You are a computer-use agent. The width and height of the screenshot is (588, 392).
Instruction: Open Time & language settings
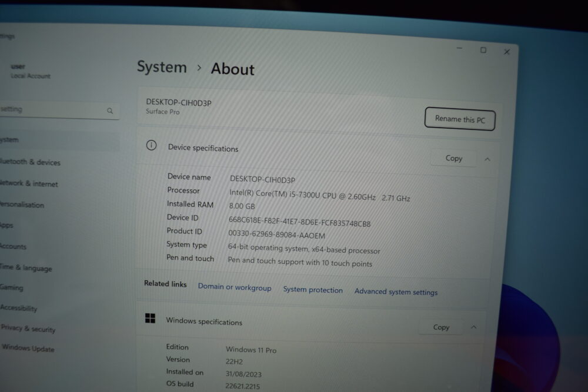25,267
